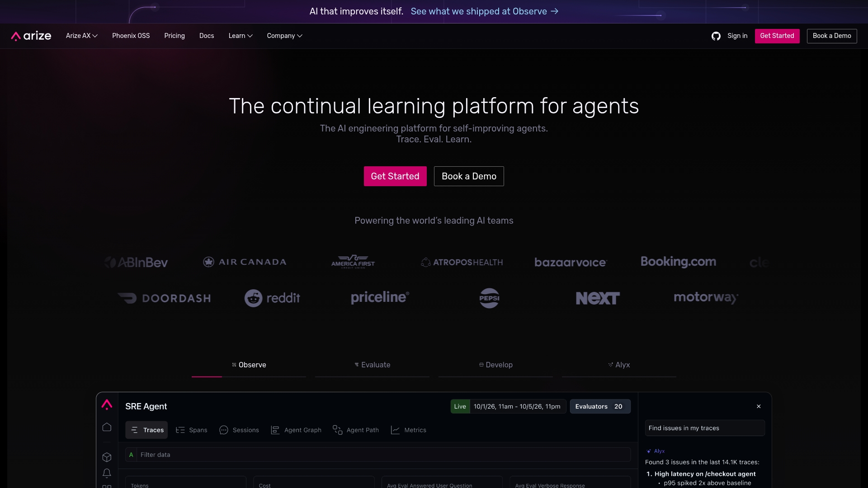Switch to the Alyx tab
This screenshot has width=868, height=488.
click(619, 365)
